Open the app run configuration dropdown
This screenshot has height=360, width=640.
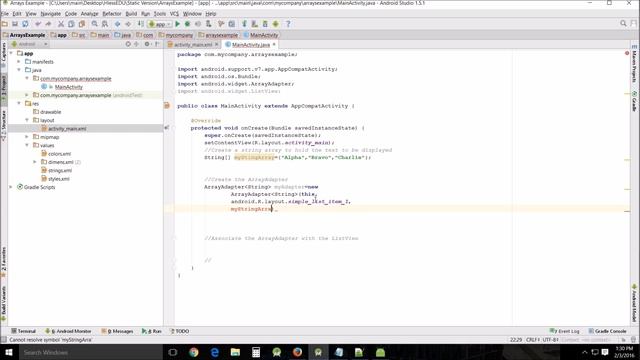click(x=159, y=24)
